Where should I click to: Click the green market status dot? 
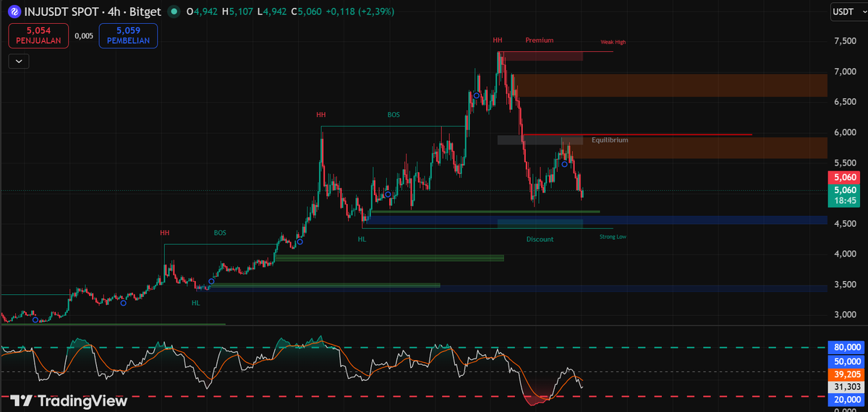coord(174,12)
